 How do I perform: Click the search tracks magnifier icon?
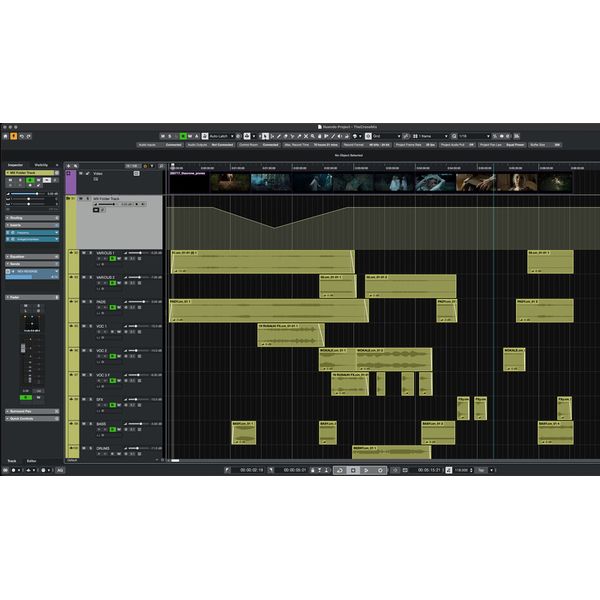[x=76, y=165]
